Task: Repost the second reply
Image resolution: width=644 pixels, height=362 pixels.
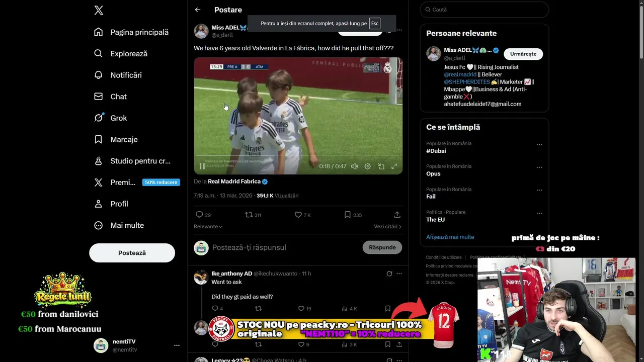Action: [x=258, y=344]
